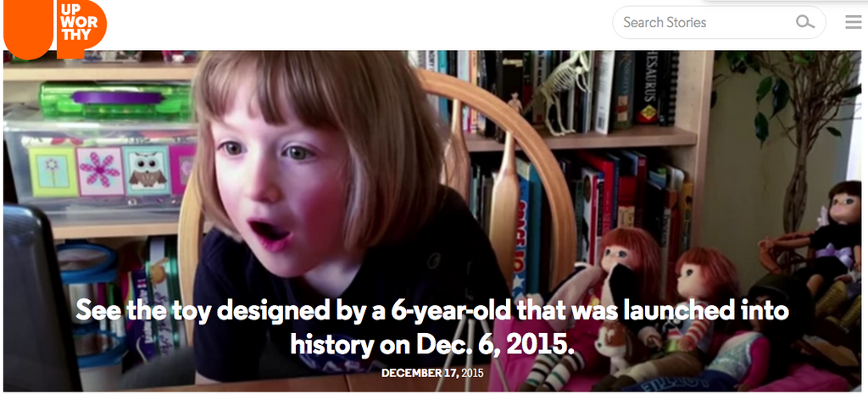The image size is (868, 400).
Task: Click the magnifying glass search icon
Action: 805,22
